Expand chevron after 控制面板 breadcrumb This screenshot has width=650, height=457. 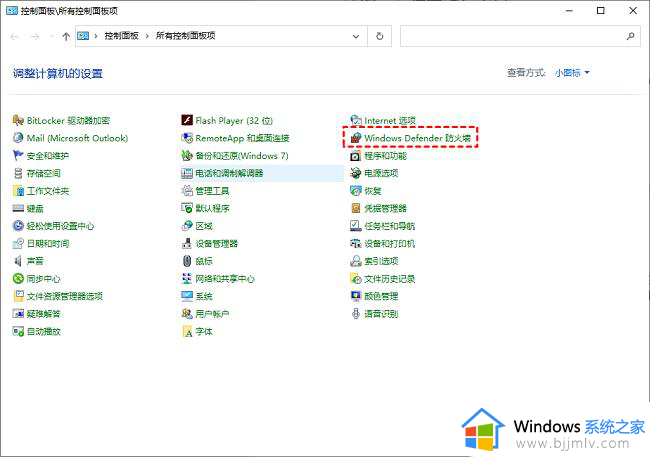(x=147, y=36)
